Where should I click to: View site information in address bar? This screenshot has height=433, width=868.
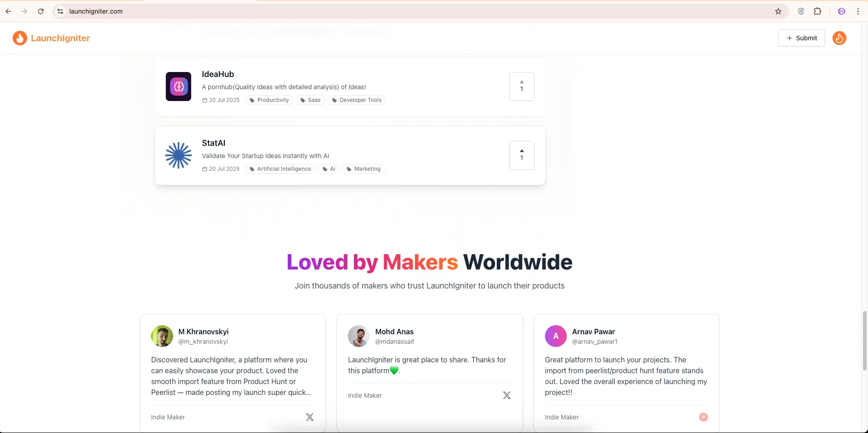point(60,11)
